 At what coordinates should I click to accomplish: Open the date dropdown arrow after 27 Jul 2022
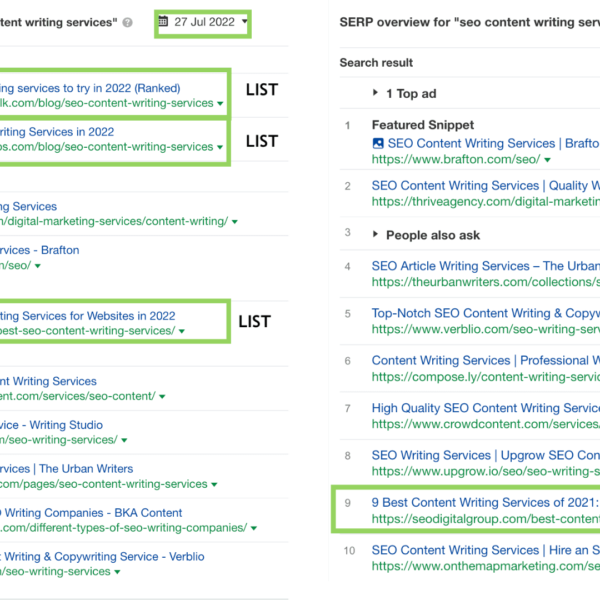pos(246,21)
